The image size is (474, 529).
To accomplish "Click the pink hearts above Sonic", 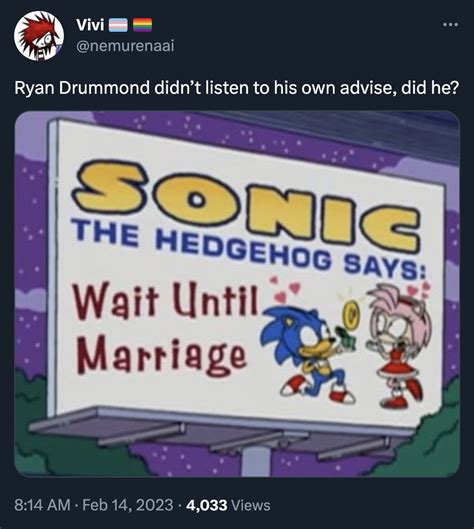I will point(285,289).
